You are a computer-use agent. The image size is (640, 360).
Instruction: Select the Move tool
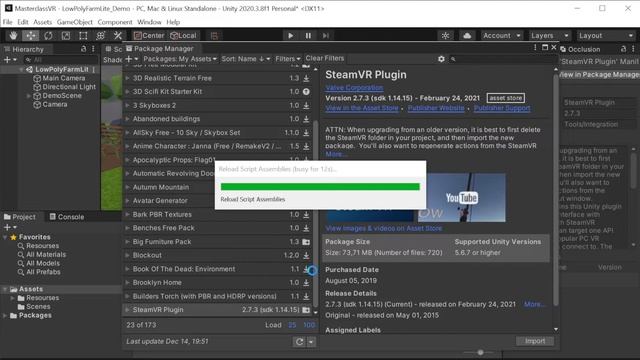pyautogui.click(x=31, y=36)
